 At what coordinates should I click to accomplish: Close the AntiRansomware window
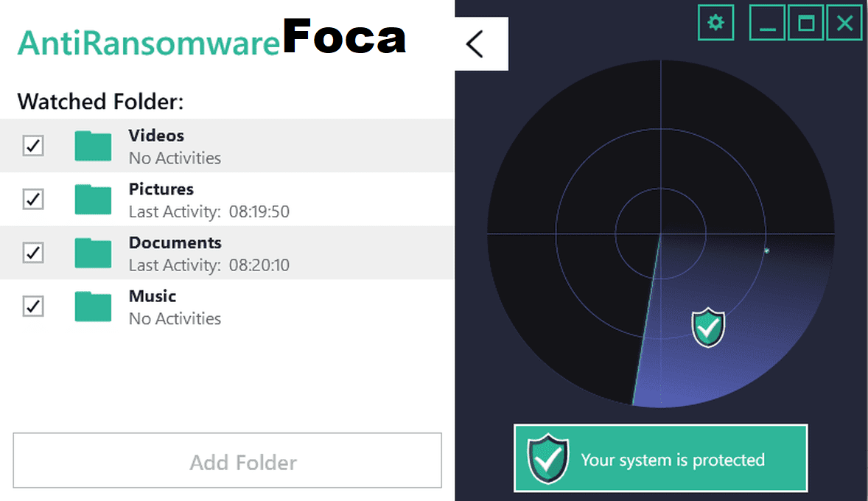coord(844,23)
